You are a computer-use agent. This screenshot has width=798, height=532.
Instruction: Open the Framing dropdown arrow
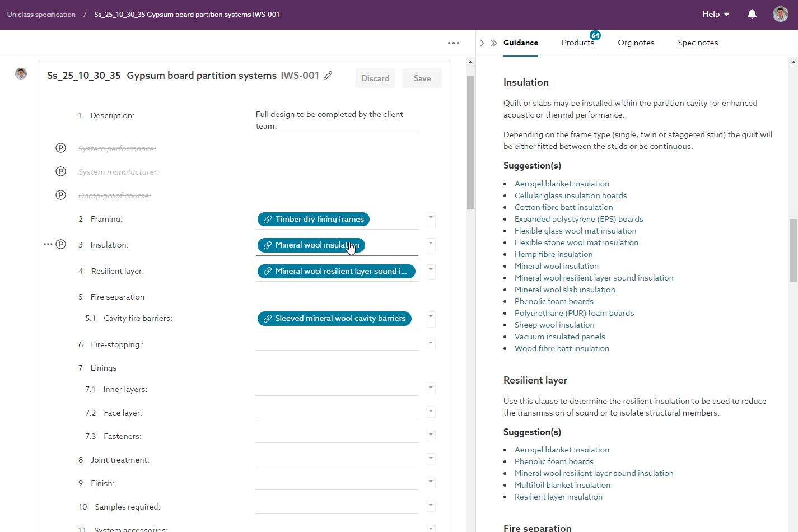point(431,219)
